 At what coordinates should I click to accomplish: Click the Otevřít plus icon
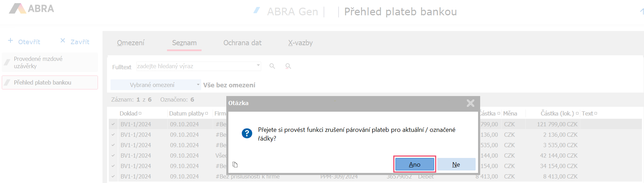click(10, 41)
